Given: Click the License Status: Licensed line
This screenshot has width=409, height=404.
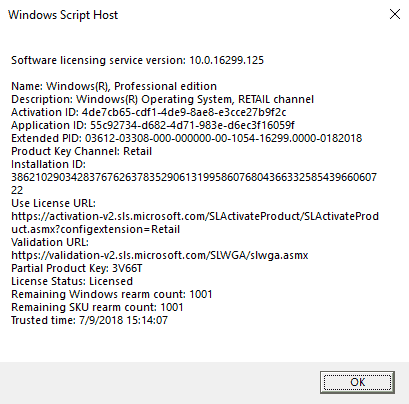Looking at the screenshot, I should point(72,281).
